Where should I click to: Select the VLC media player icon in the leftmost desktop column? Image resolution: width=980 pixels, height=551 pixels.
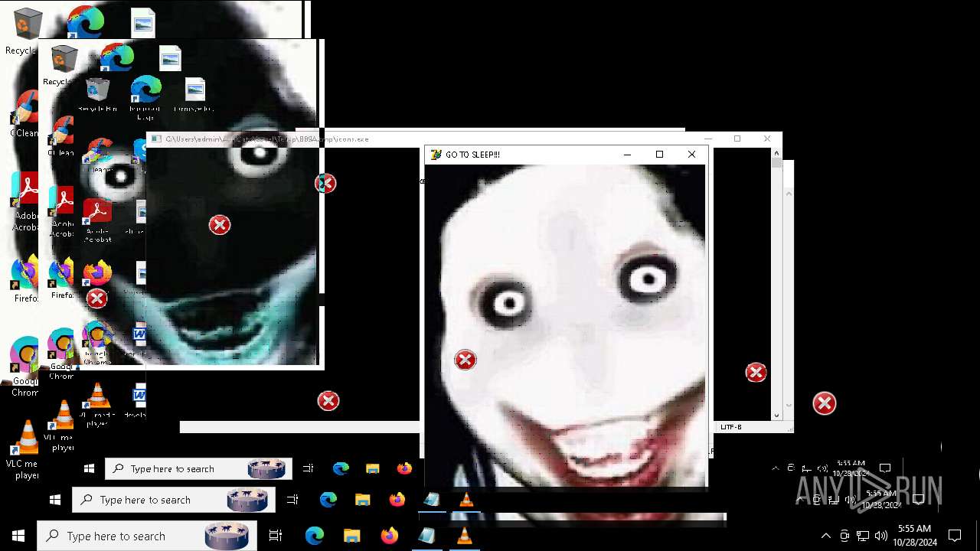click(x=24, y=449)
